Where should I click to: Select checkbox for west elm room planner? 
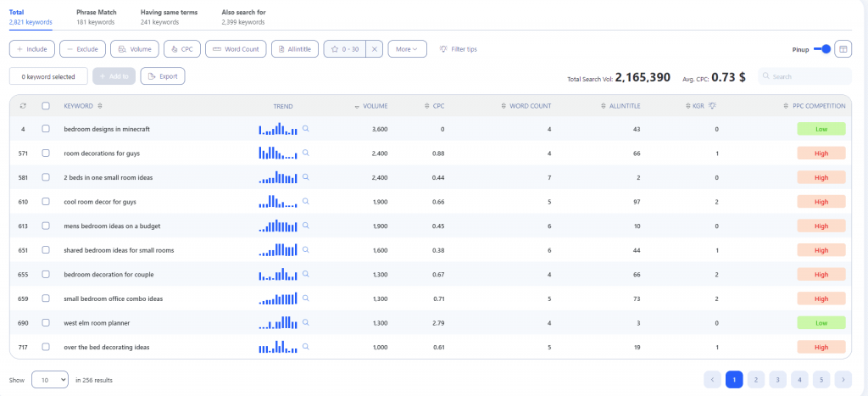46,322
